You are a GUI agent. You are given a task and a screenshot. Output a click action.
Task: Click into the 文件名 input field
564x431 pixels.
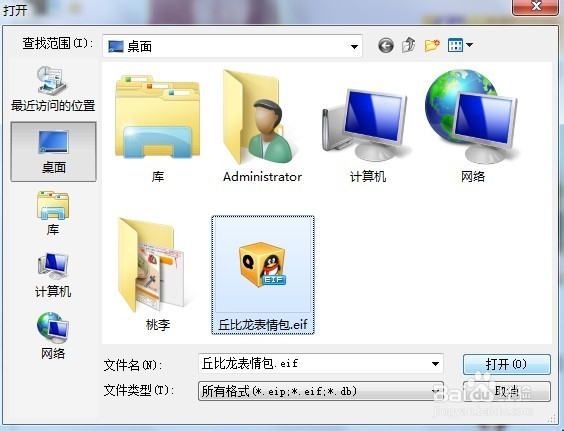tap(314, 364)
